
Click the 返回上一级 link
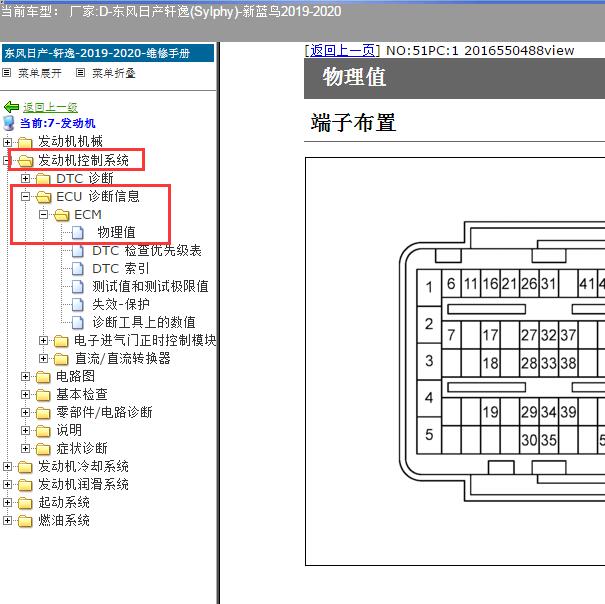(x=50, y=107)
